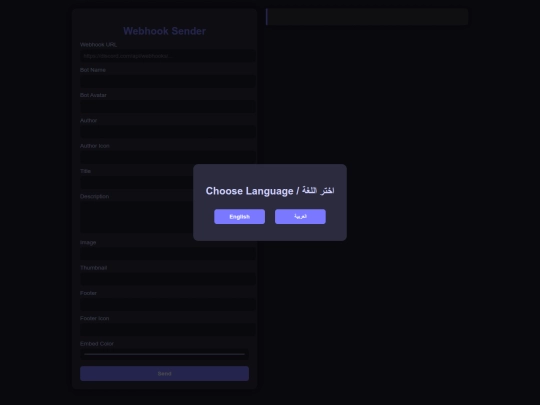Click the Footer Icon input field
Image resolution: width=540 pixels, height=405 pixels.
[x=168, y=330]
